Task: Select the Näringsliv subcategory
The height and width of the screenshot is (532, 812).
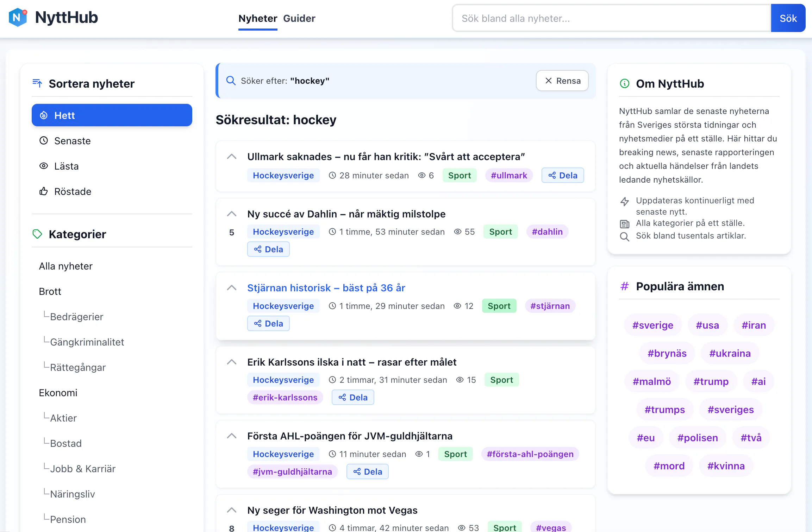Action: click(73, 494)
